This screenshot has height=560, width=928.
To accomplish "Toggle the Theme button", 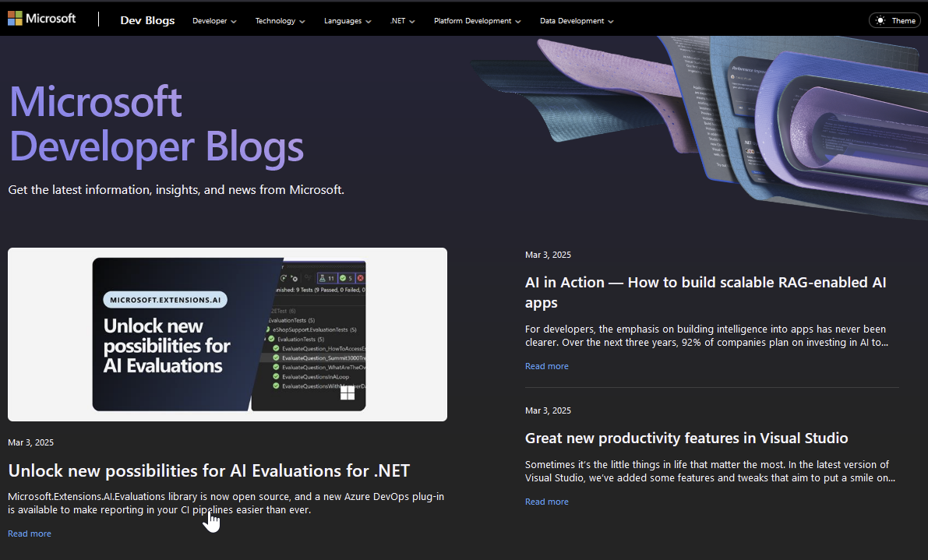I will coord(894,21).
